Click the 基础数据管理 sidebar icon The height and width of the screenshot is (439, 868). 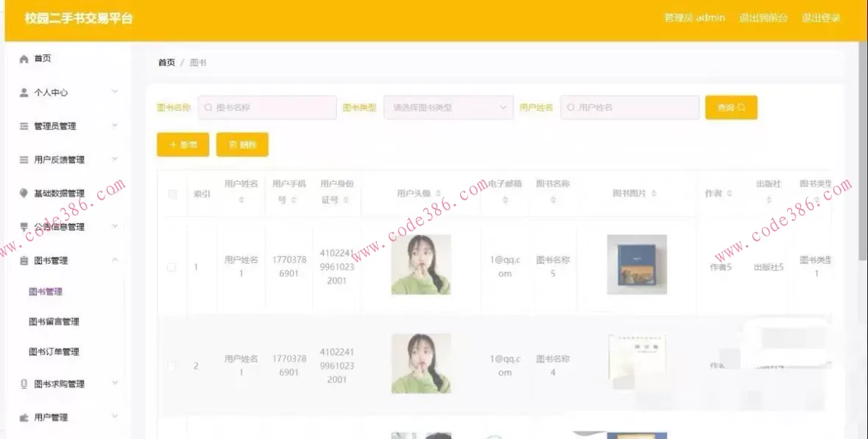point(24,194)
